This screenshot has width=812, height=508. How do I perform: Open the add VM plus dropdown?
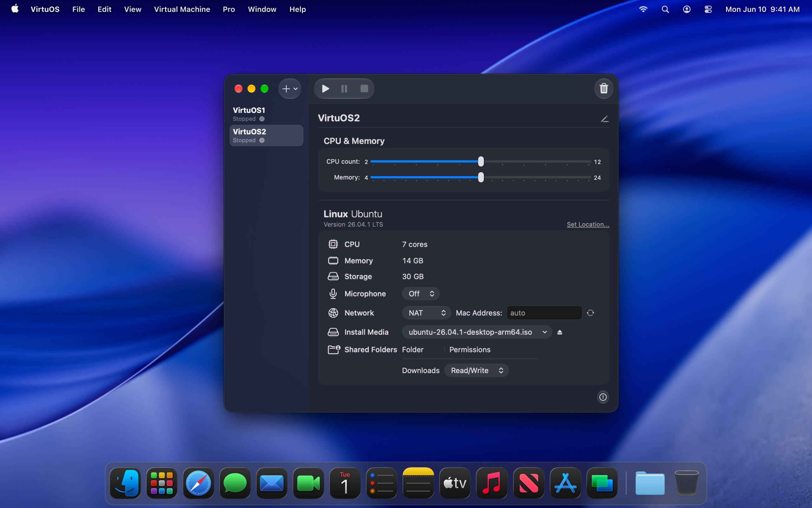pyautogui.click(x=290, y=89)
